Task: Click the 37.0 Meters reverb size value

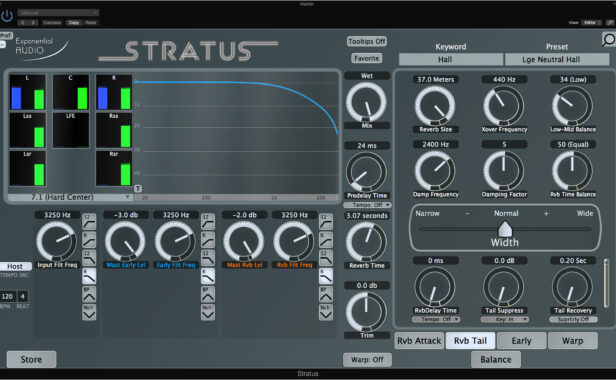Action: tap(435, 79)
